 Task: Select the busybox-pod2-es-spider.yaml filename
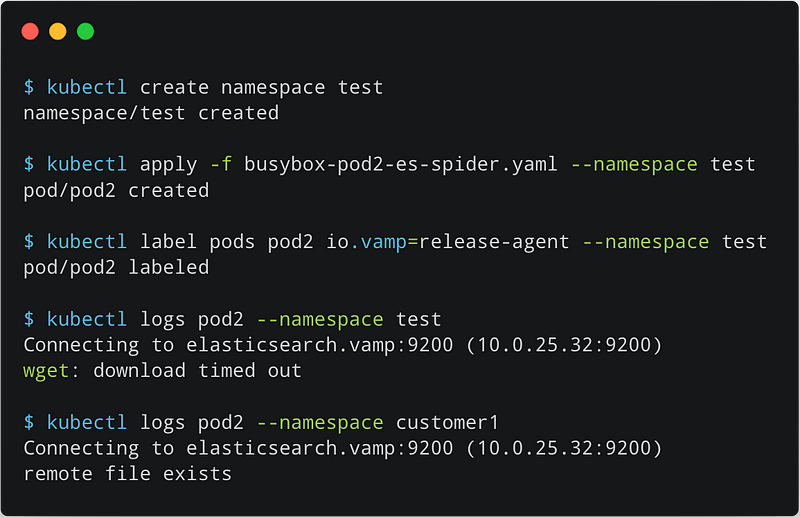coord(401,164)
